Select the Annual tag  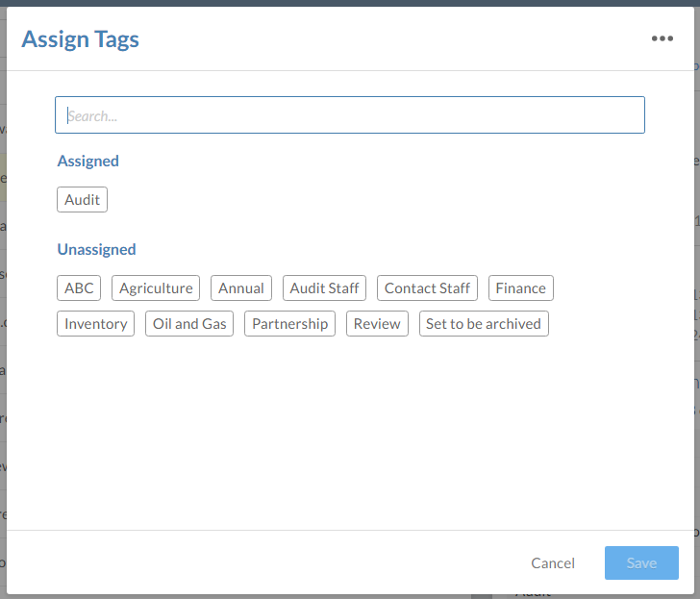[x=240, y=288]
